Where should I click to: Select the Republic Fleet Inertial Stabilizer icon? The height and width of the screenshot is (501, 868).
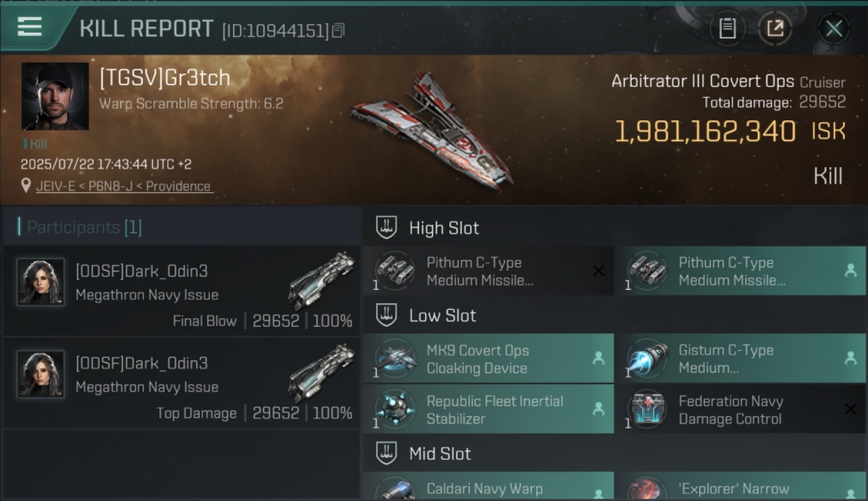click(395, 409)
